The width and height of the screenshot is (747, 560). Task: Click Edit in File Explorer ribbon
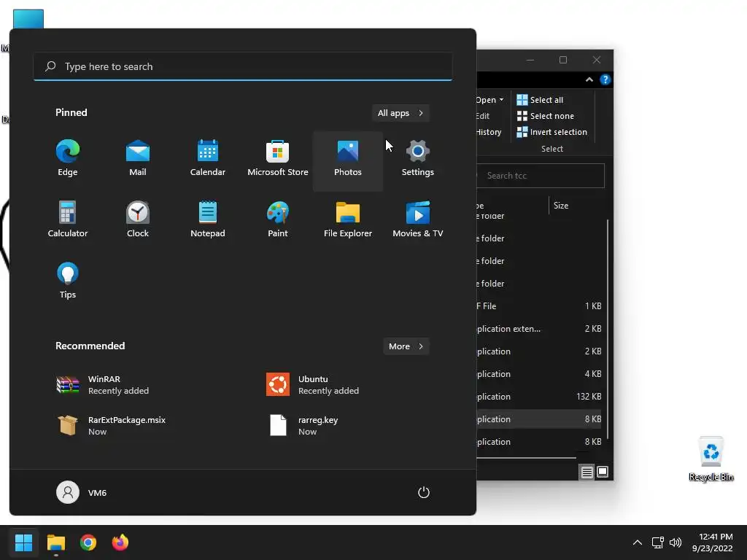483,116
